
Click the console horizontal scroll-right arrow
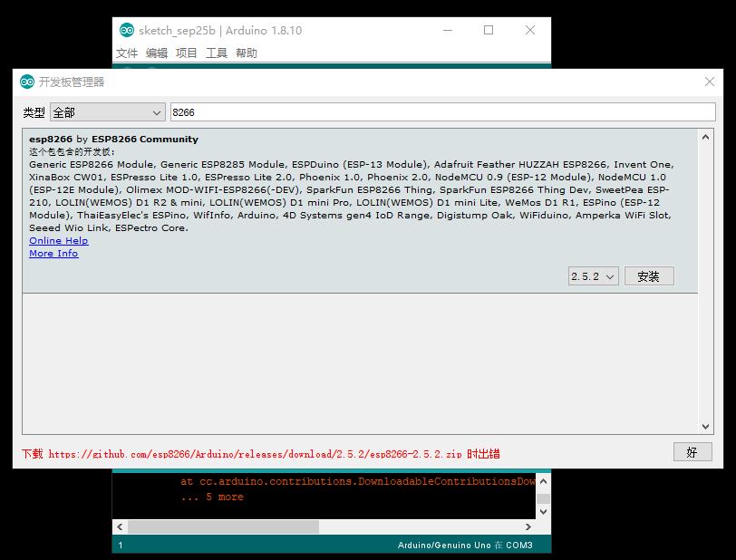coord(528,526)
